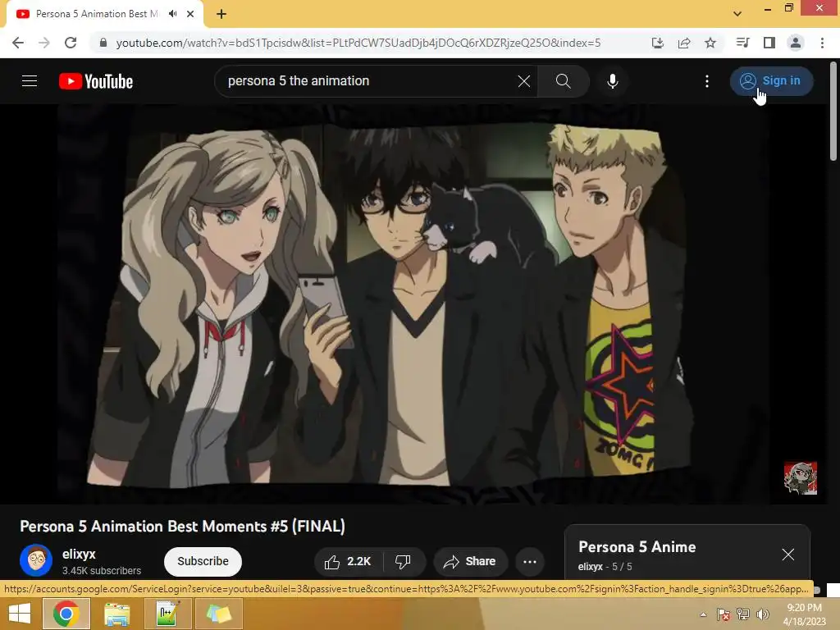Screen dimensions: 840x630
Task: Open elixyx channel name link
Action: click(x=79, y=554)
